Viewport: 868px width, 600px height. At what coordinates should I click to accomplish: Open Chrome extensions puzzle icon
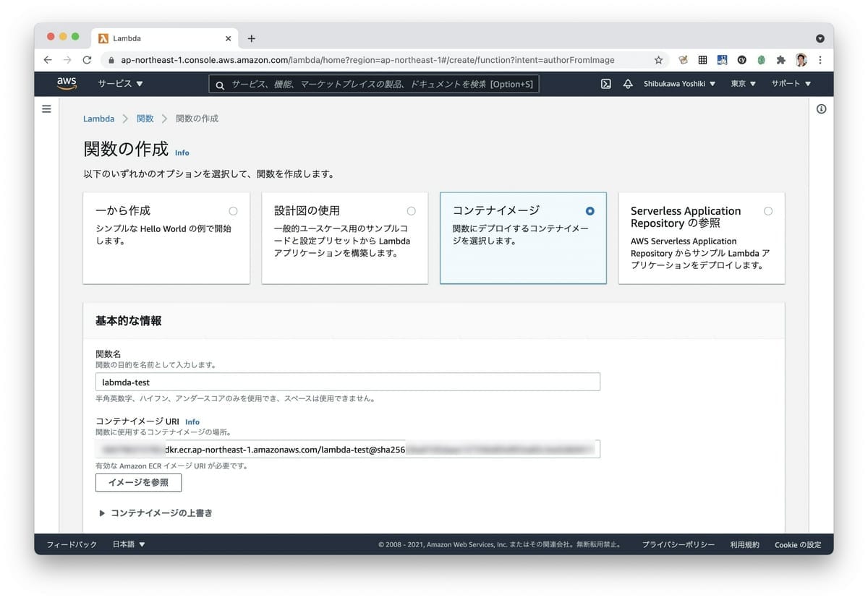(781, 60)
